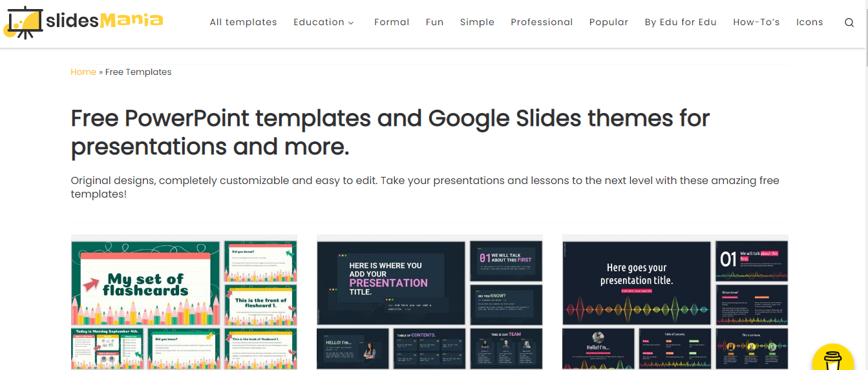Viewport: 868px width, 370px height.
Task: Open the soundwave 'Here goes your presentation title' template
Action: pyautogui.click(x=637, y=283)
